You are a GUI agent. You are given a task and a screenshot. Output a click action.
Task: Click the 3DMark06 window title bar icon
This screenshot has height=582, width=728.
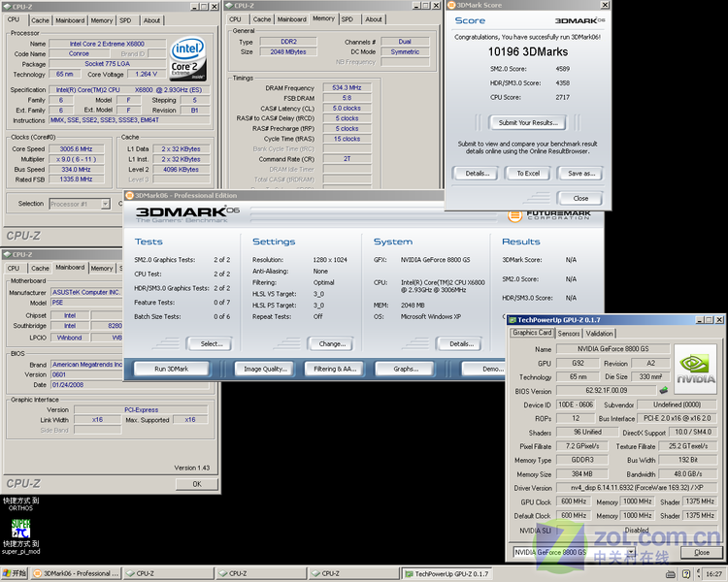coord(129,195)
